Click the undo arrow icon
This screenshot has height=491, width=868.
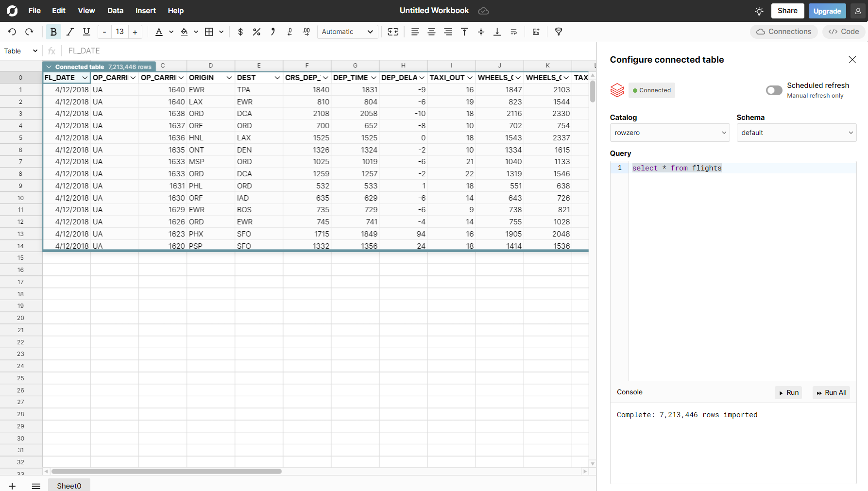(12, 32)
